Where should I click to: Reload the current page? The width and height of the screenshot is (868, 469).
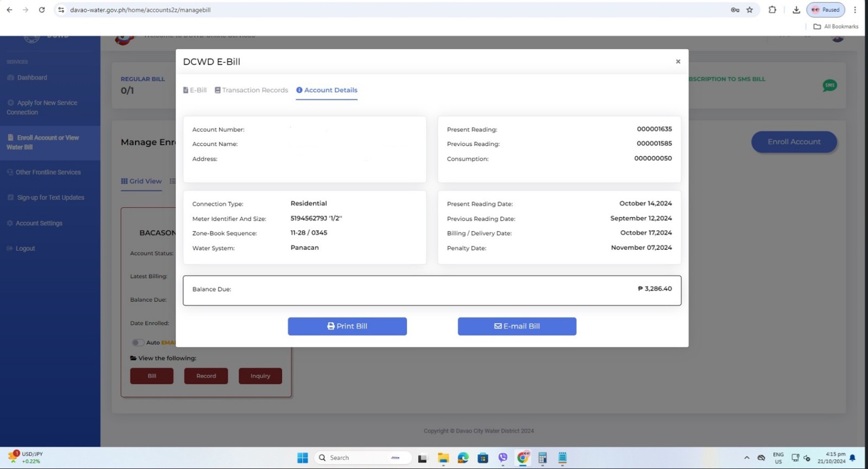click(x=42, y=10)
